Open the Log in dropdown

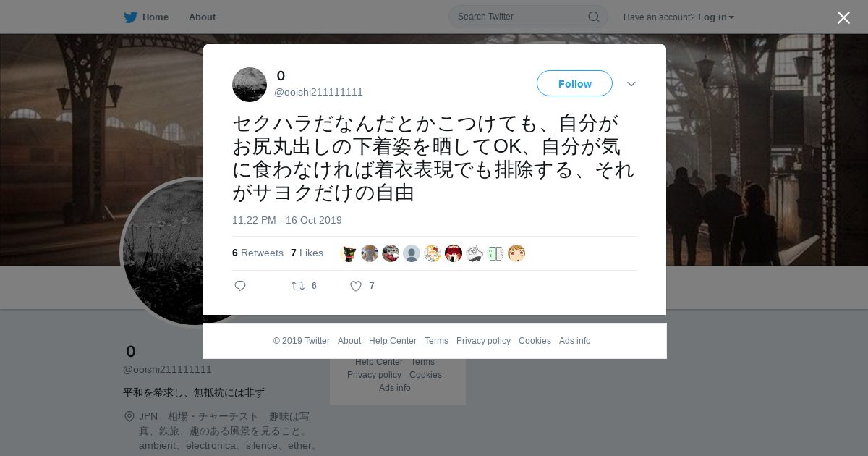click(716, 17)
